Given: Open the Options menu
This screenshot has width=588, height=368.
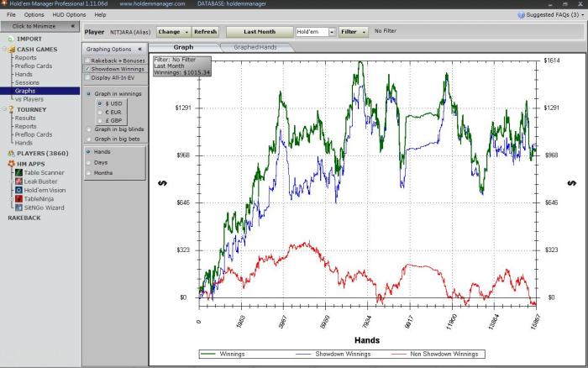Looking at the screenshot, I should (34, 14).
